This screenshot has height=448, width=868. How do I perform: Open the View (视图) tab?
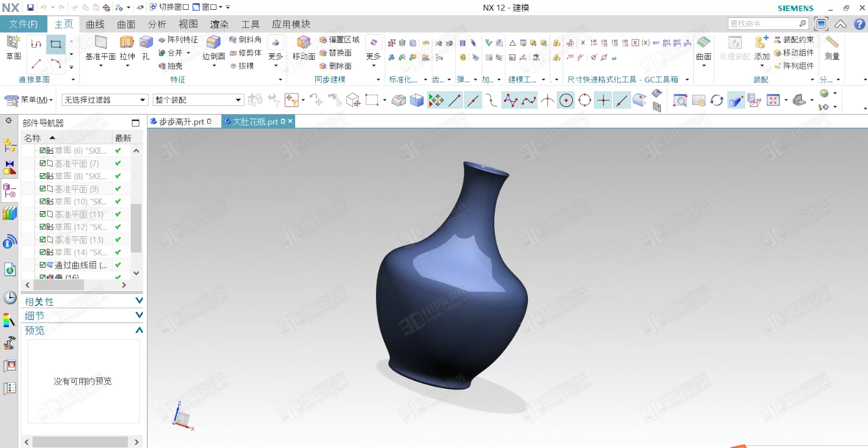(188, 24)
